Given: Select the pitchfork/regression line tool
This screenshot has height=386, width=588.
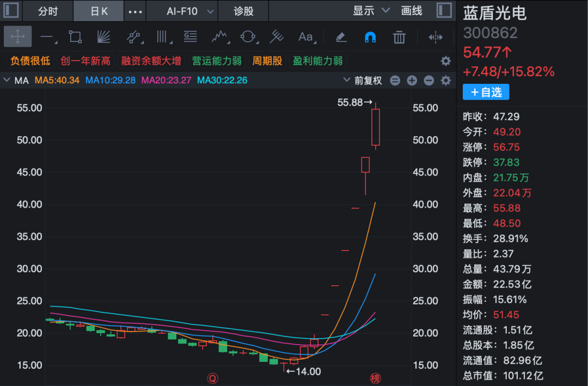Looking at the screenshot, I should (277, 37).
